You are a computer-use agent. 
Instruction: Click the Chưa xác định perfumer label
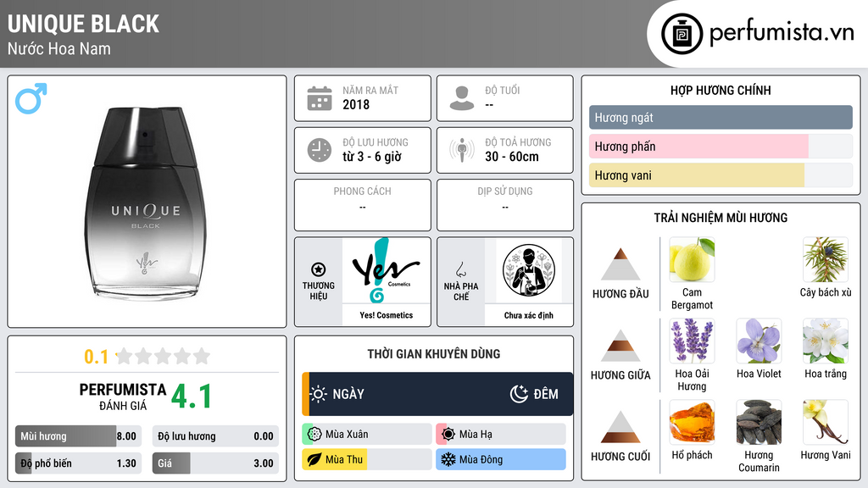[529, 315]
